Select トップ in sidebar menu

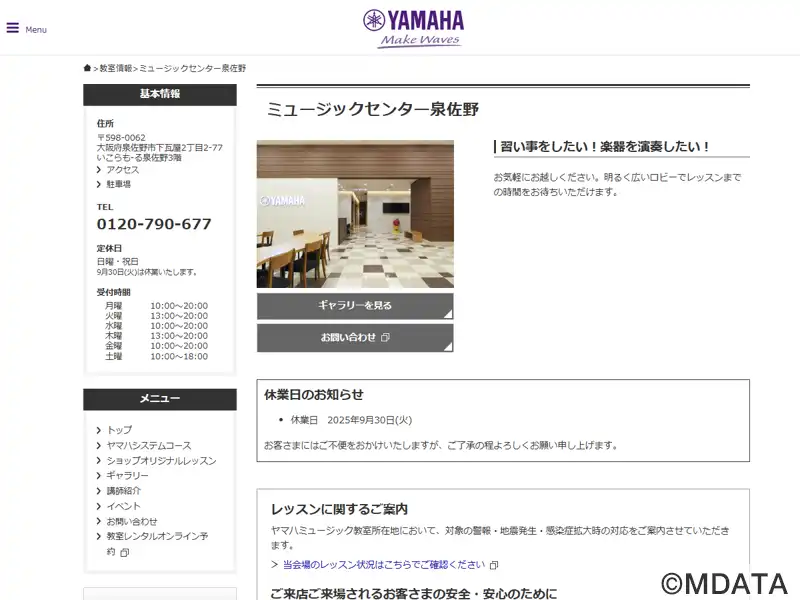point(119,430)
